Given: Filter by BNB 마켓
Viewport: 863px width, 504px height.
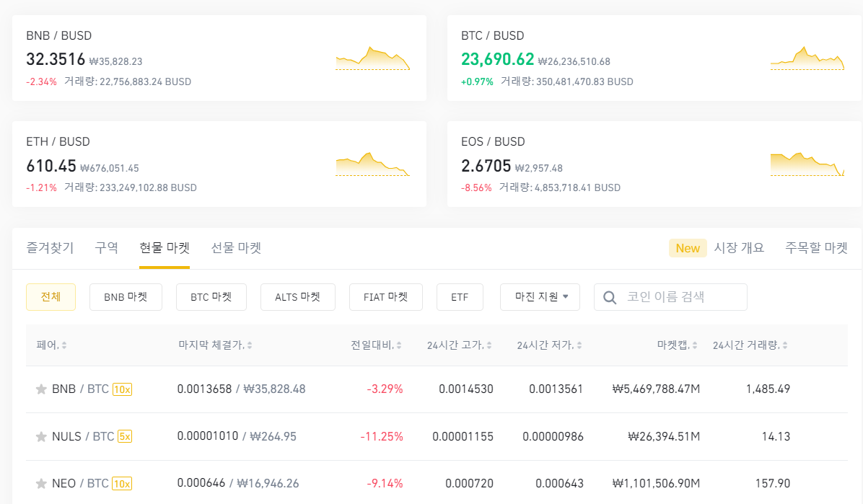Looking at the screenshot, I should (x=126, y=297).
